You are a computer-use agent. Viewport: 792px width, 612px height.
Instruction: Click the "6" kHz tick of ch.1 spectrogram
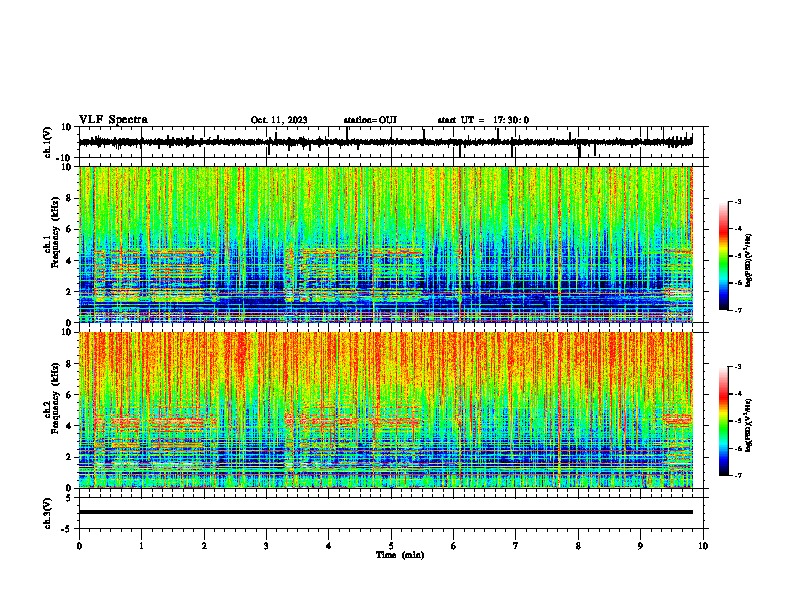pos(70,229)
